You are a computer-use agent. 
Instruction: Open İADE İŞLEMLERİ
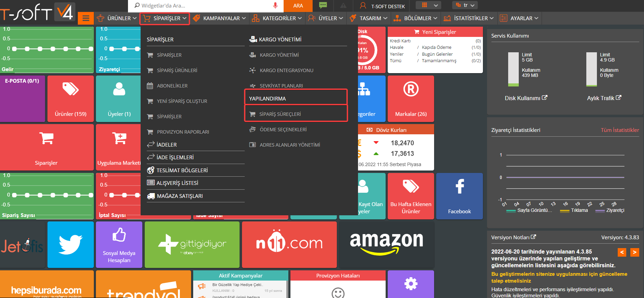170,157
